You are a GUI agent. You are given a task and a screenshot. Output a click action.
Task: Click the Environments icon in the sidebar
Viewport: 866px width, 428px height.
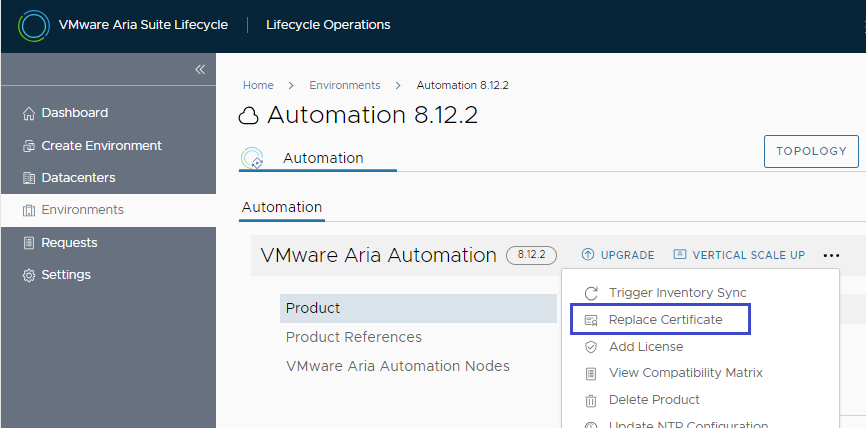click(28, 210)
